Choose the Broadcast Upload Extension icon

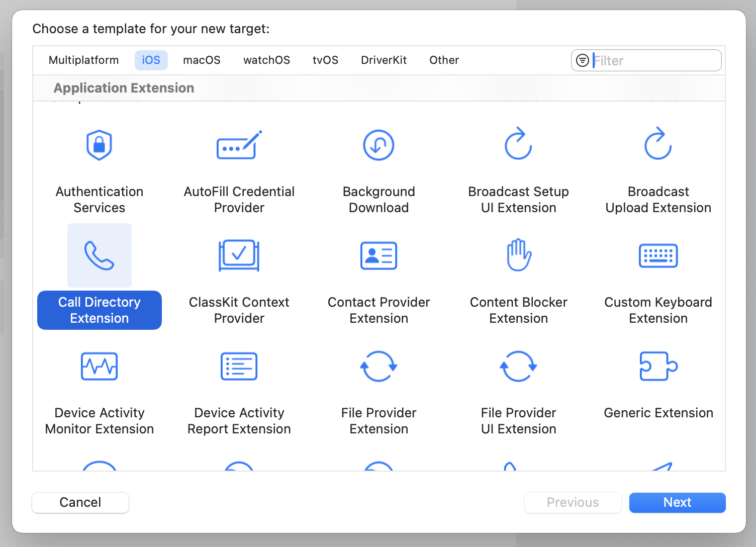pos(658,144)
